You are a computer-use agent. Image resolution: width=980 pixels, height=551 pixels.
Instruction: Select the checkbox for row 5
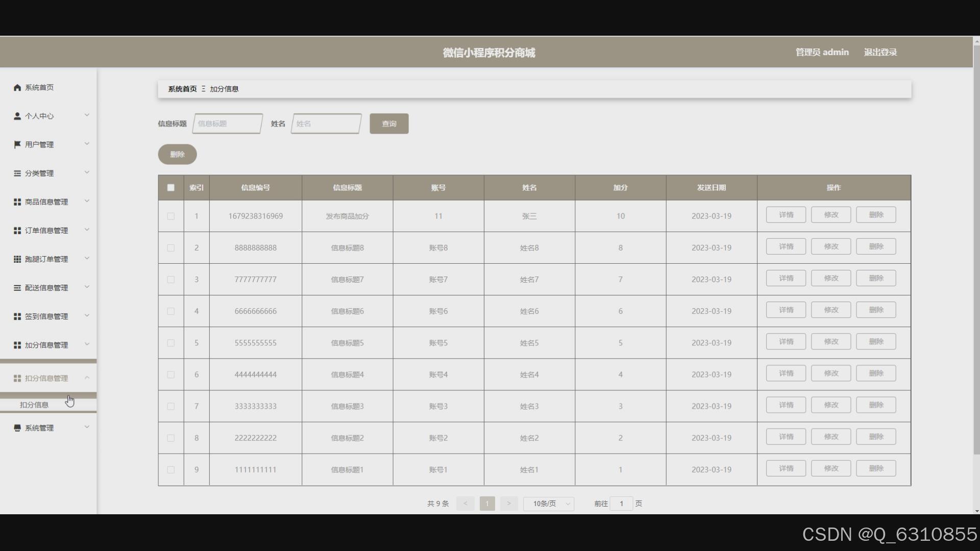coord(171,343)
